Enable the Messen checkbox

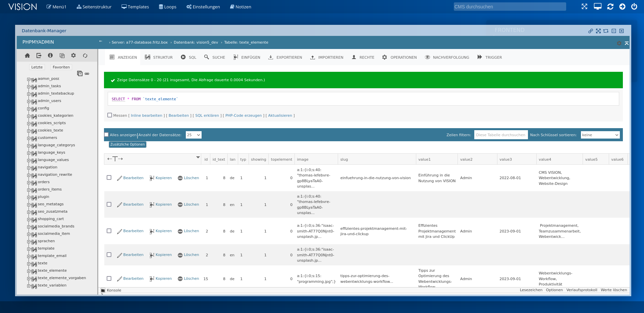pyautogui.click(x=110, y=115)
